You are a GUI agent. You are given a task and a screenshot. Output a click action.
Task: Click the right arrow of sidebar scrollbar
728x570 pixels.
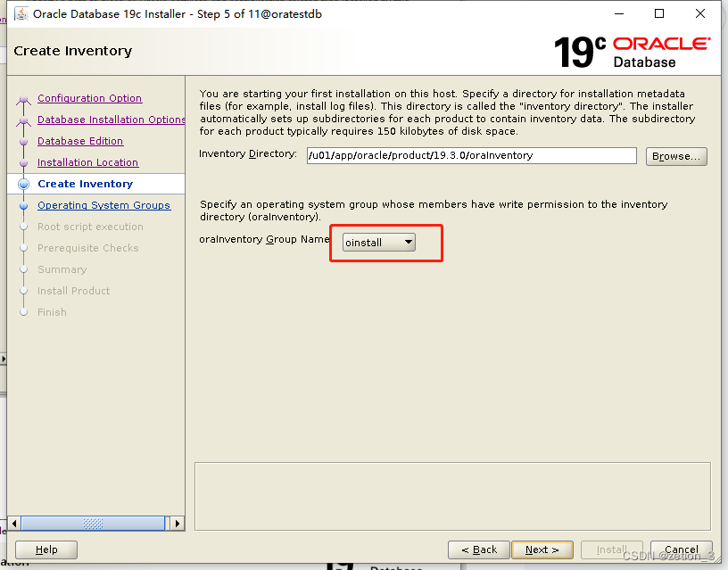coord(177,524)
